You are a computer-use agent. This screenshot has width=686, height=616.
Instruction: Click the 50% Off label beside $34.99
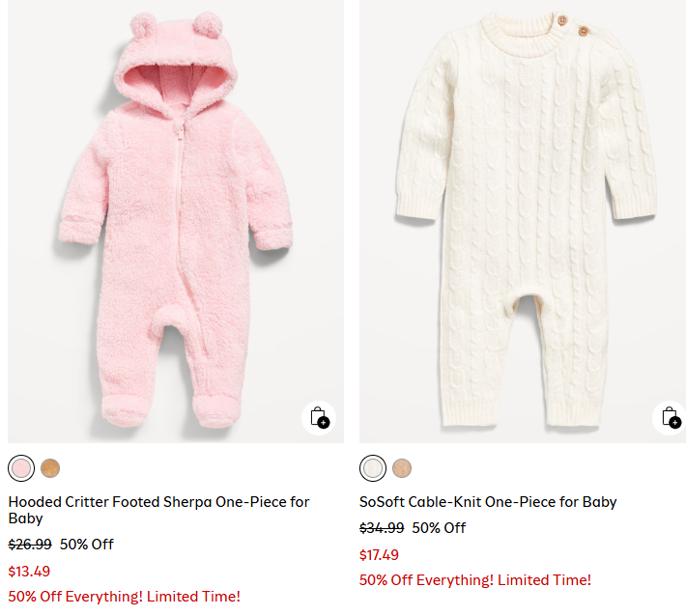(439, 528)
